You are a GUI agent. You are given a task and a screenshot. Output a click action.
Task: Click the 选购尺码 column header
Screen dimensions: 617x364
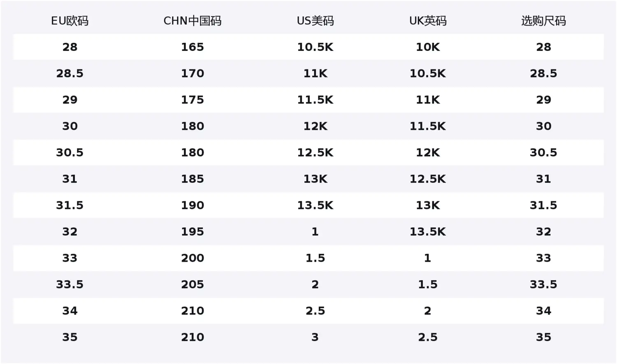(543, 21)
